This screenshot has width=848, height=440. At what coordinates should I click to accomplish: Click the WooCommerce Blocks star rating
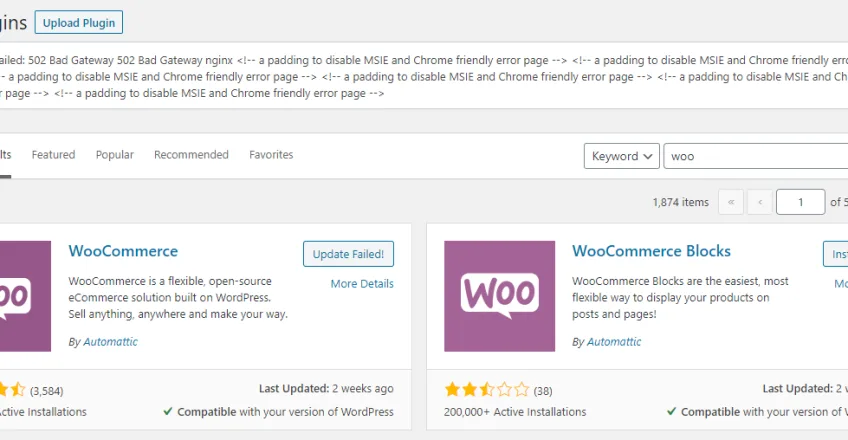[x=487, y=390]
